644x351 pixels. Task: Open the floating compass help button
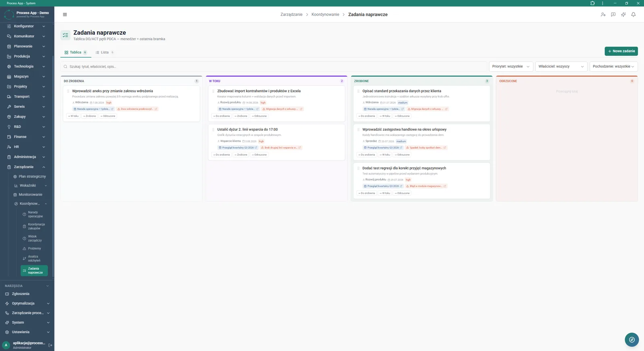(x=632, y=340)
